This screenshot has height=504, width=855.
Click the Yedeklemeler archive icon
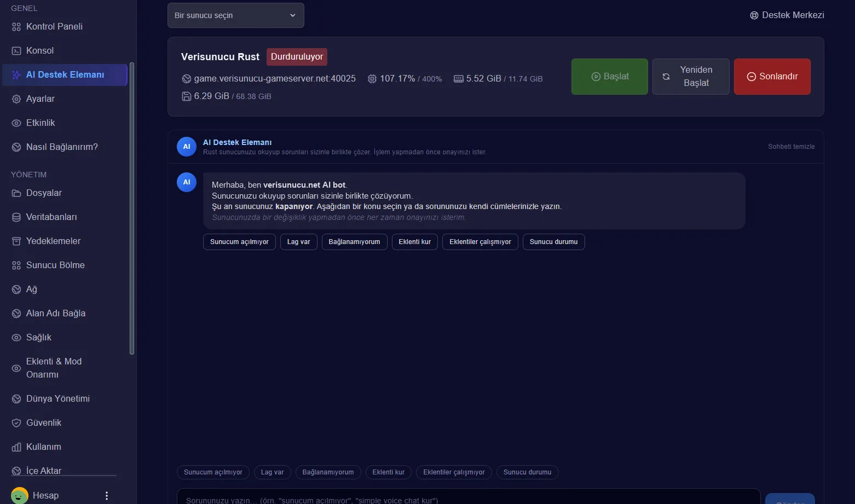(x=16, y=241)
